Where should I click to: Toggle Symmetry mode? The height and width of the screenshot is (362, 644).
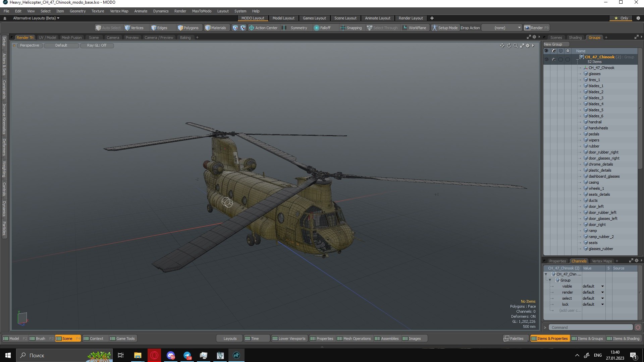(x=295, y=28)
